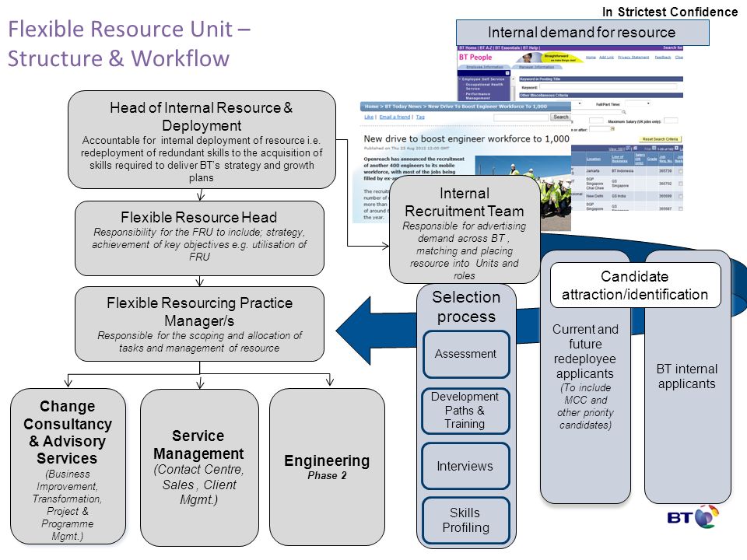
Task: Click the Assessment step box
Action: tap(466, 354)
